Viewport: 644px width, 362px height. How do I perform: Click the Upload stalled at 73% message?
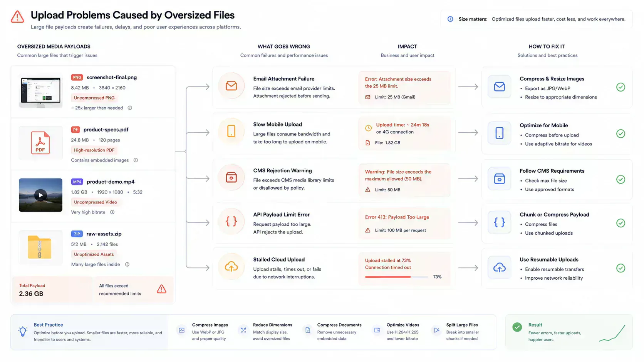pyautogui.click(x=388, y=260)
